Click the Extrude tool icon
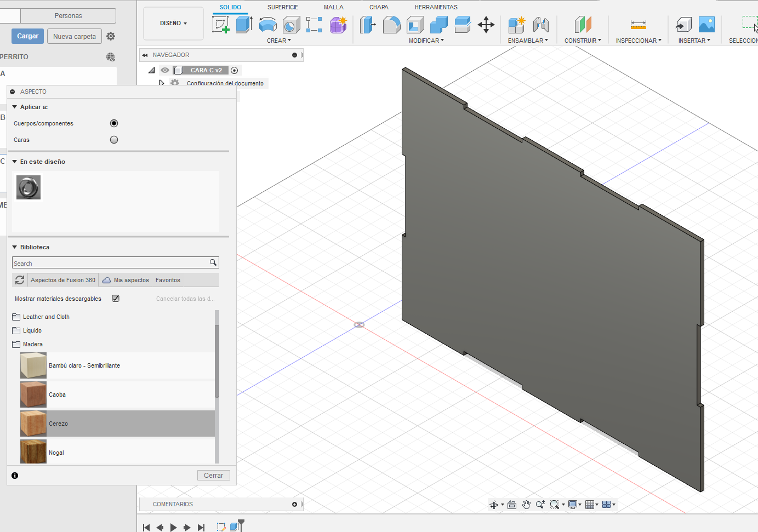Image resolution: width=758 pixels, height=532 pixels. click(x=244, y=25)
